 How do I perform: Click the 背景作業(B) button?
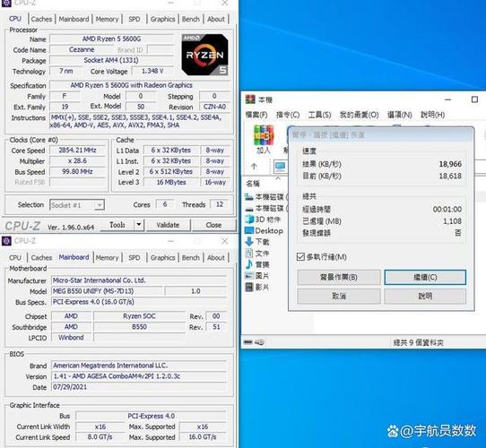point(339,277)
